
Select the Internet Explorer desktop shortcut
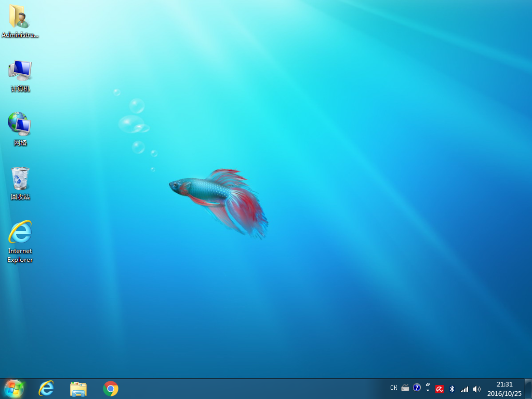20,242
